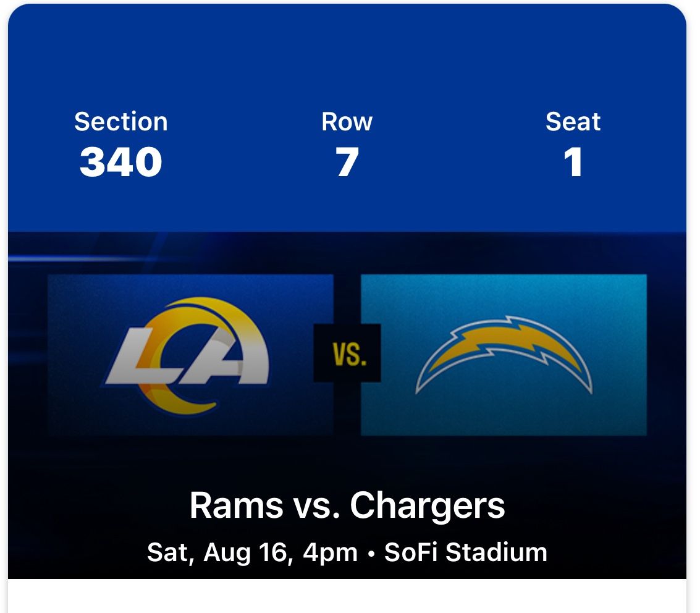Select the Row label text
The image size is (700, 613).
(347, 122)
